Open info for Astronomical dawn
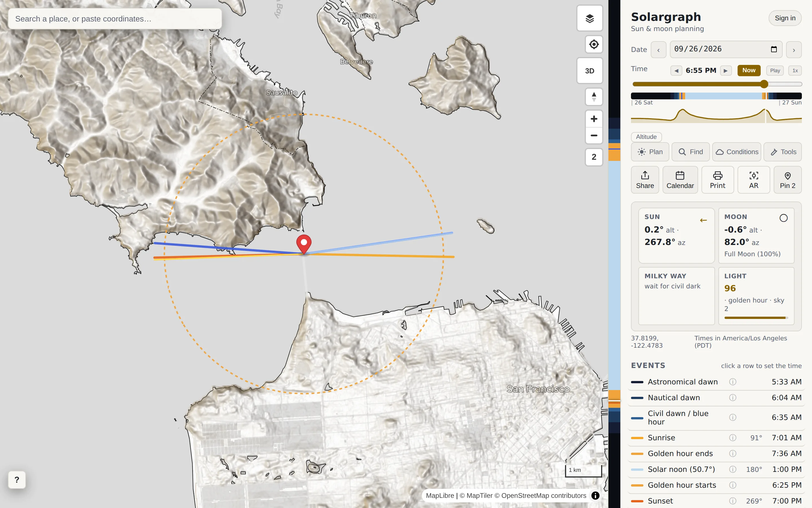 click(x=732, y=382)
